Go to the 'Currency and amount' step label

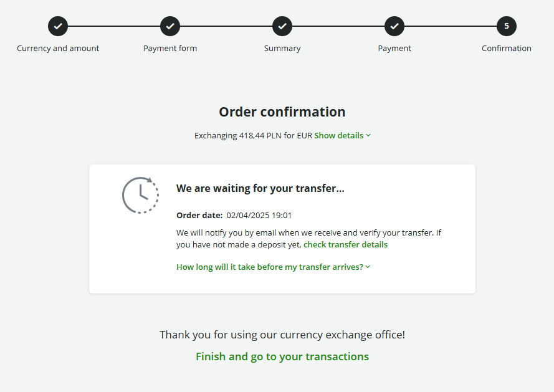[58, 48]
